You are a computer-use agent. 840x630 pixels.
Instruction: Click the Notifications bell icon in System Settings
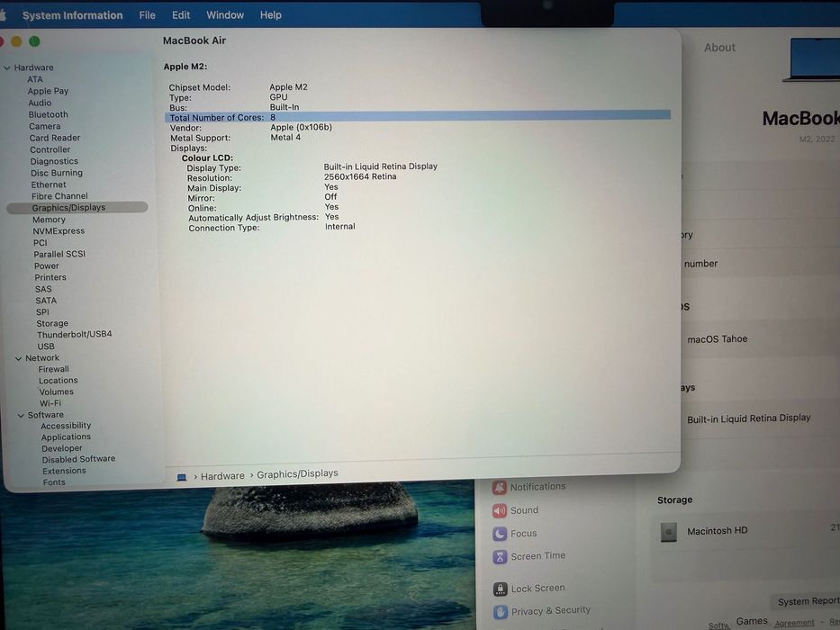[500, 487]
